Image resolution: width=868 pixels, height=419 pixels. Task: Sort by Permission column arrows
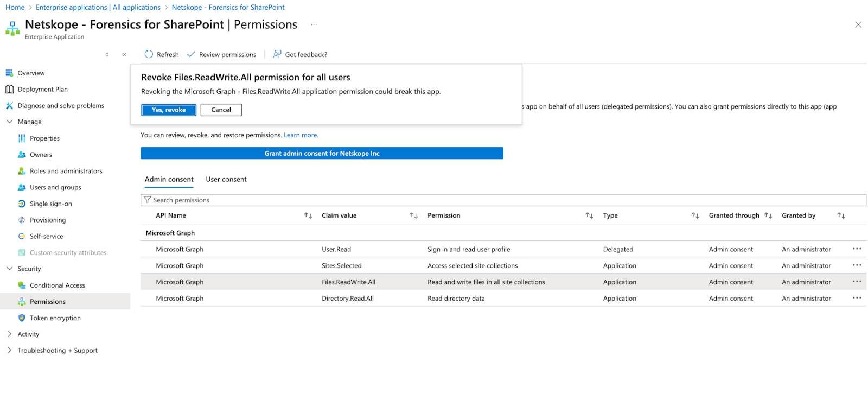click(x=590, y=215)
